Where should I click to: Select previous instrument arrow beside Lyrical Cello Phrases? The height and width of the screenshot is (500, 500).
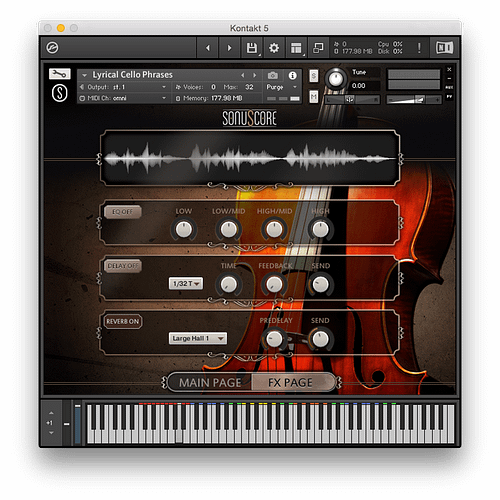(243, 75)
